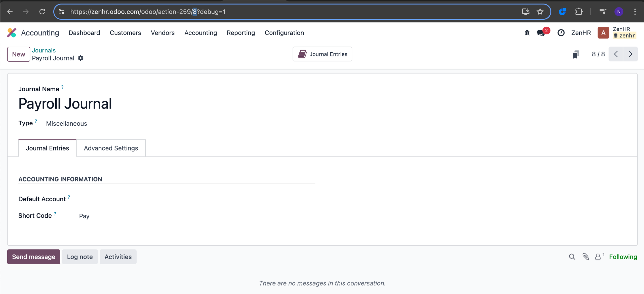The height and width of the screenshot is (294, 644).
Task: Open the conversations chat icon
Action: click(x=541, y=33)
